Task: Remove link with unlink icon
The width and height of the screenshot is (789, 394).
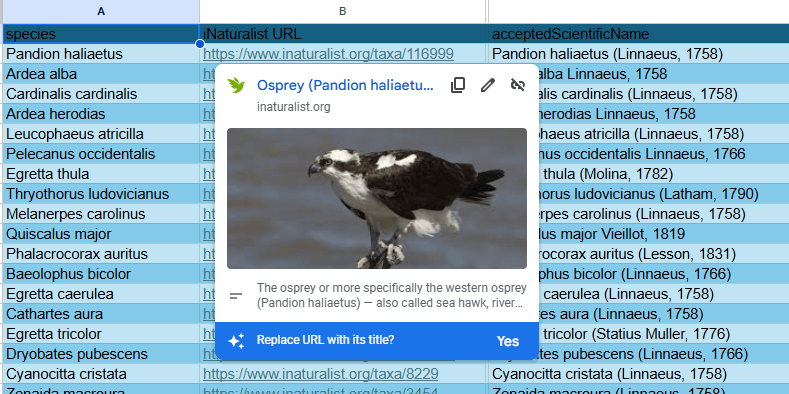Action: click(517, 85)
